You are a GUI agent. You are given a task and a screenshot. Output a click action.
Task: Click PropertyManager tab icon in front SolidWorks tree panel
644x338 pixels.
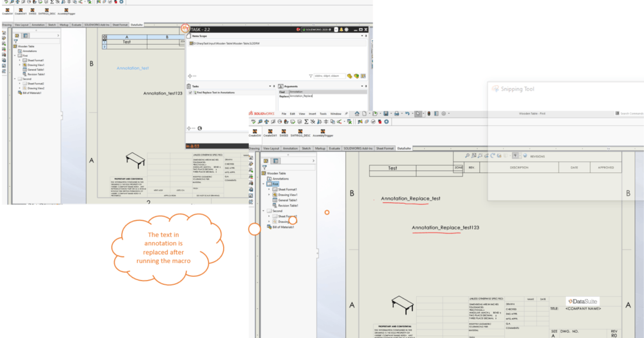pos(275,160)
